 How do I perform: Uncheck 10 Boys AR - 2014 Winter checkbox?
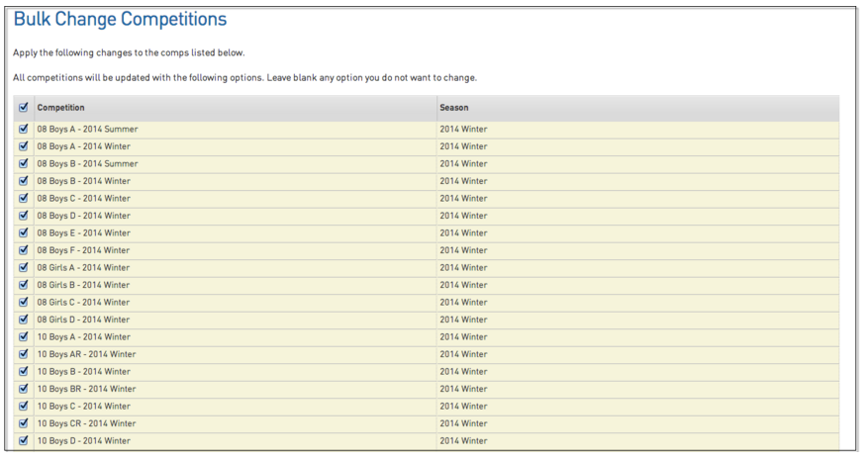23,354
